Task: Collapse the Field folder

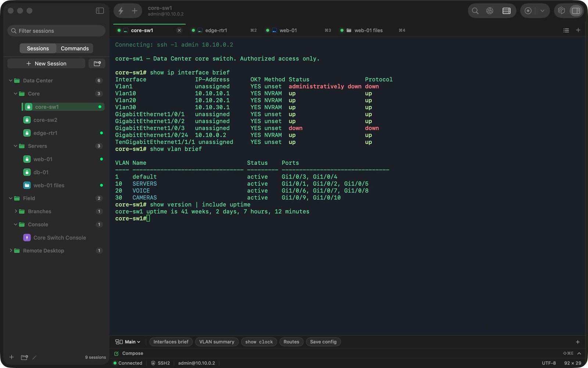Action: (11, 198)
